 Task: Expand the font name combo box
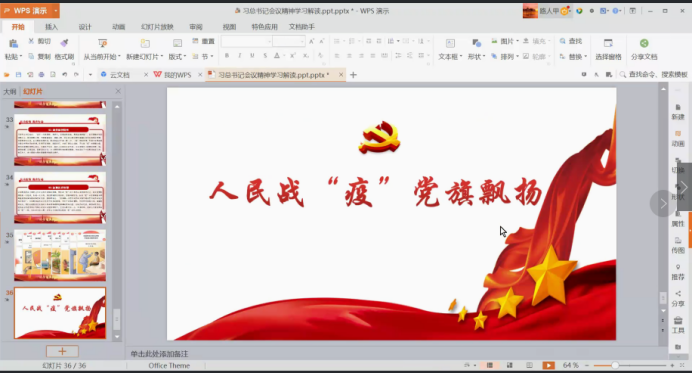coord(269,42)
